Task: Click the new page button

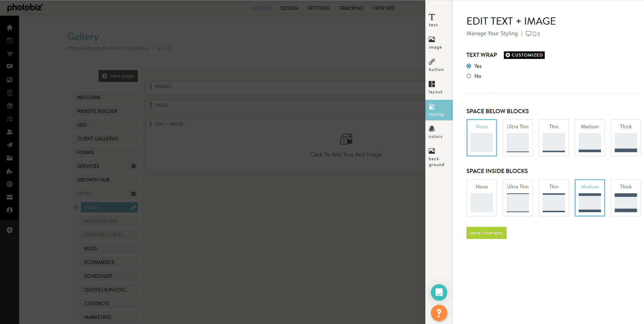Action: coord(118,76)
